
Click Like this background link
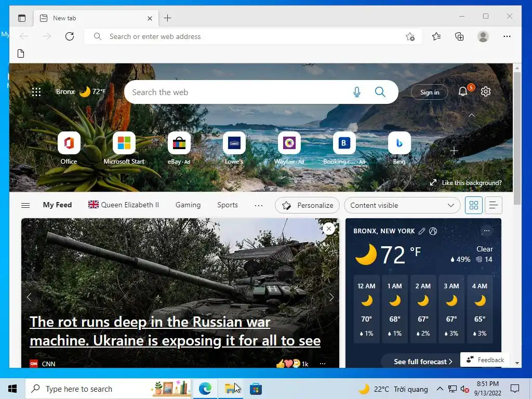(x=465, y=182)
